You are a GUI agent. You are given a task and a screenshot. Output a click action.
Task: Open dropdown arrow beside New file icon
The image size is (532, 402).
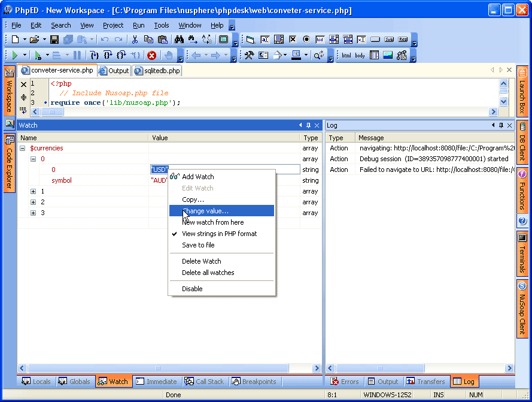[25, 40]
